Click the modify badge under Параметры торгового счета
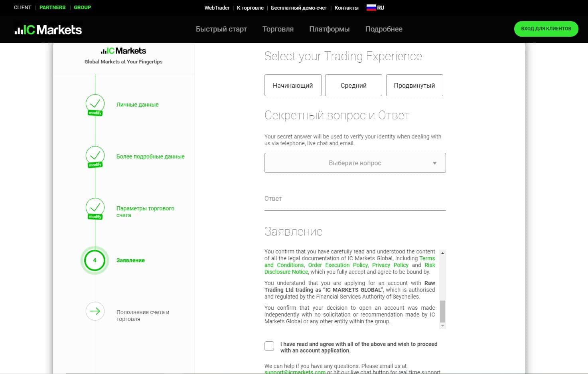588x374 pixels. (95, 217)
